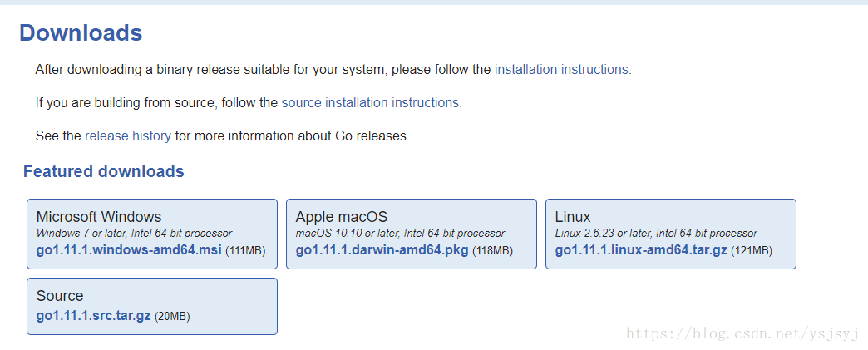This screenshot has width=868, height=350.
Task: Click the (20MB) file size text
Action: point(172,317)
